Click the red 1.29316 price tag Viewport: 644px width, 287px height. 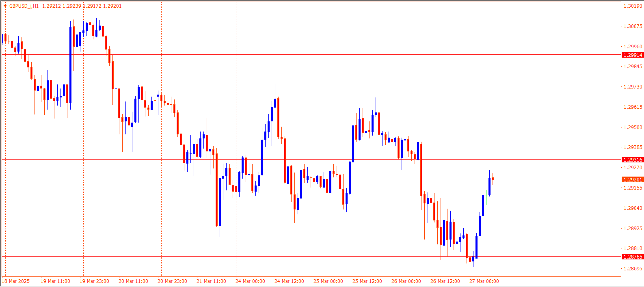coord(633,160)
